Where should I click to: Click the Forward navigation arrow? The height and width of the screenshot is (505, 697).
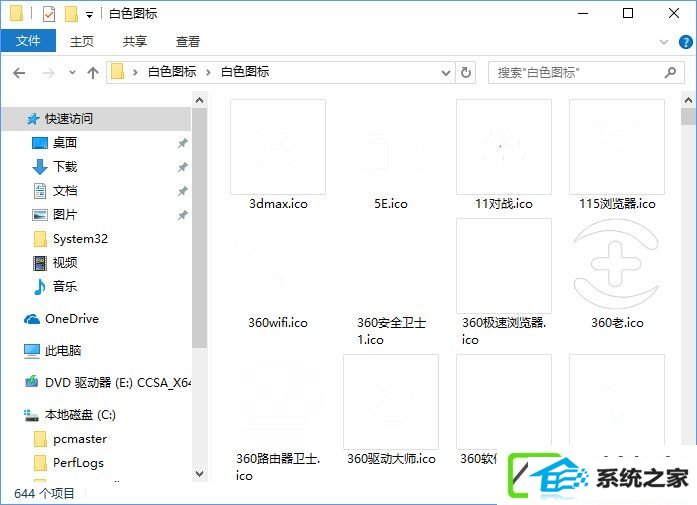pyautogui.click(x=48, y=72)
